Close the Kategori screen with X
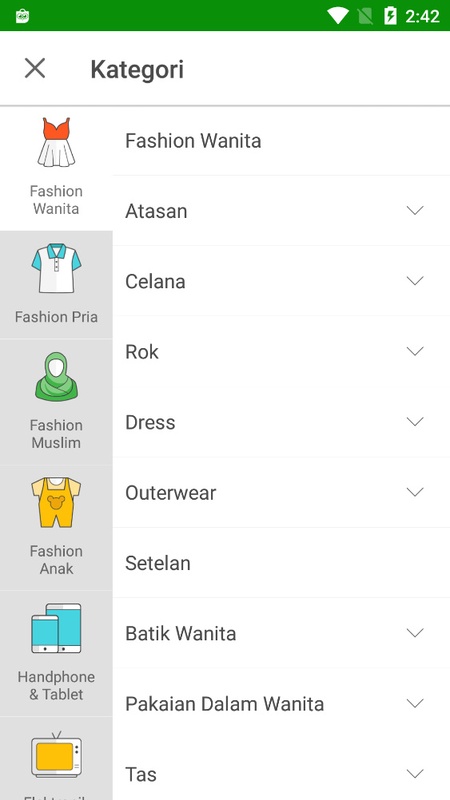450x800 pixels. (35, 68)
